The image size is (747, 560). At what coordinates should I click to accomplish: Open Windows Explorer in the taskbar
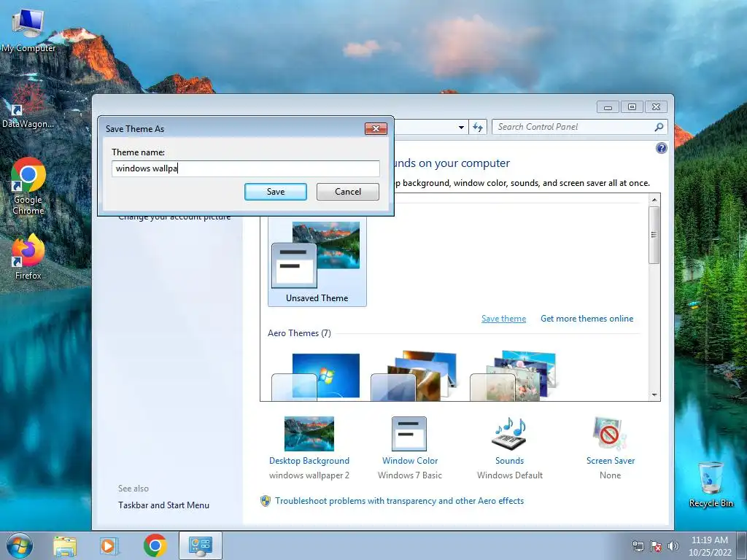[x=65, y=545]
